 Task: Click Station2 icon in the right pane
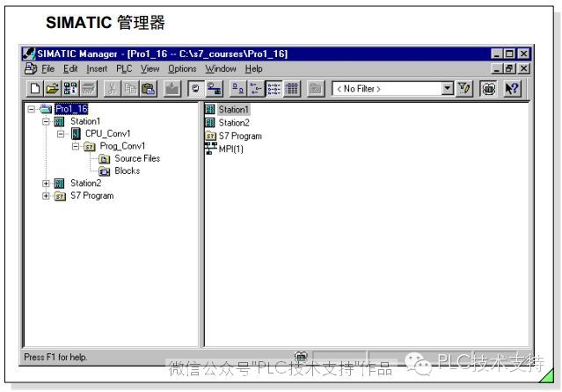(210, 122)
